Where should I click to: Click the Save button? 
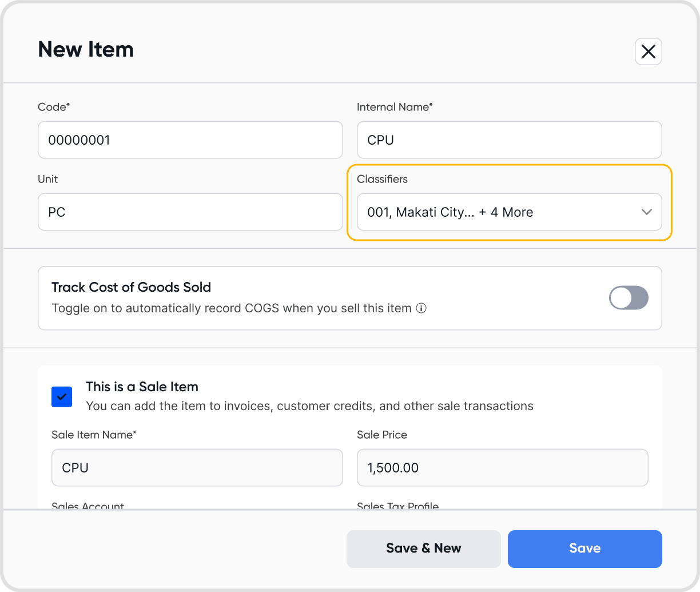click(x=584, y=549)
